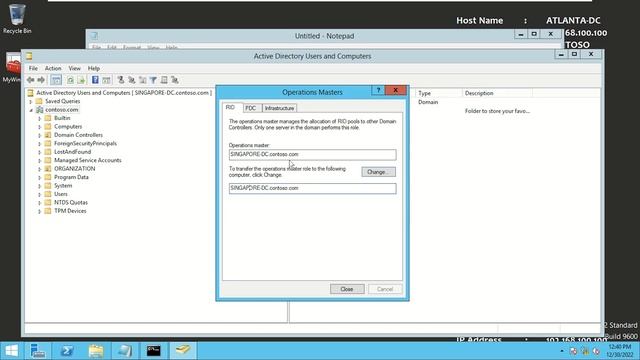Viewport: 640px width, 360px height.
Task: Click the Export List toolbar icon
Action: pyautogui.click(x=81, y=80)
